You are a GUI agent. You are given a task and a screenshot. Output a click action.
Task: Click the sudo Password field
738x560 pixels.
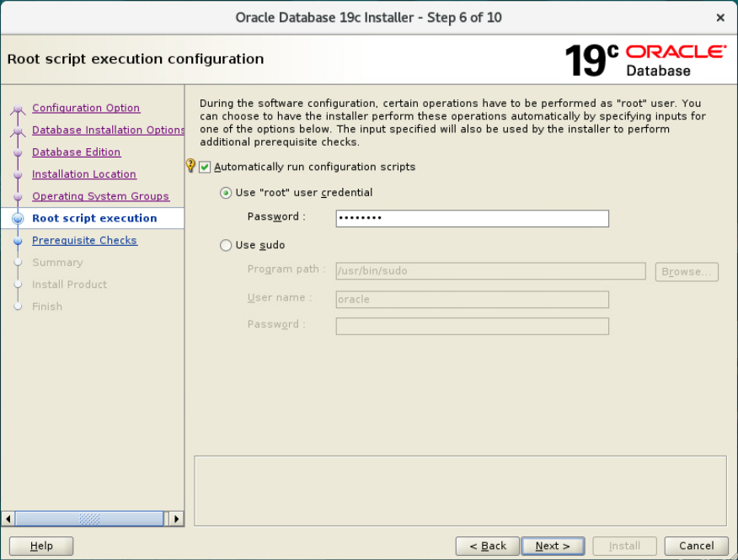[472, 327]
